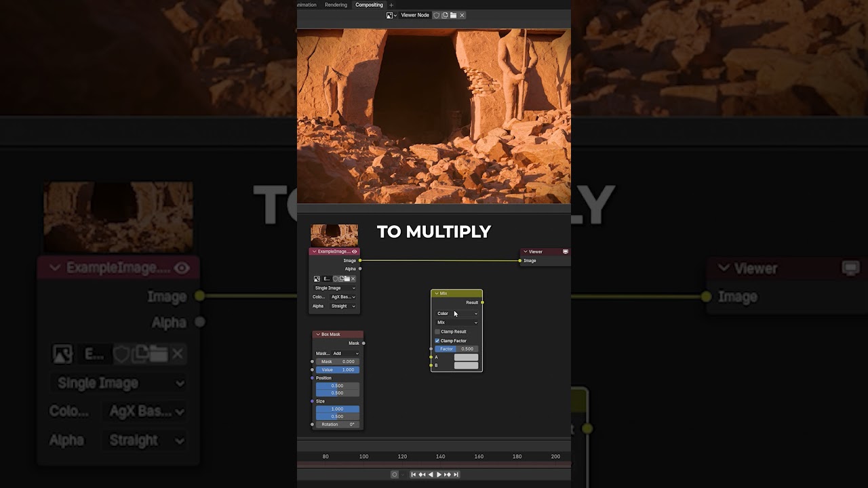
Task: Click Size socket on Box Mask node
Action: point(312,401)
